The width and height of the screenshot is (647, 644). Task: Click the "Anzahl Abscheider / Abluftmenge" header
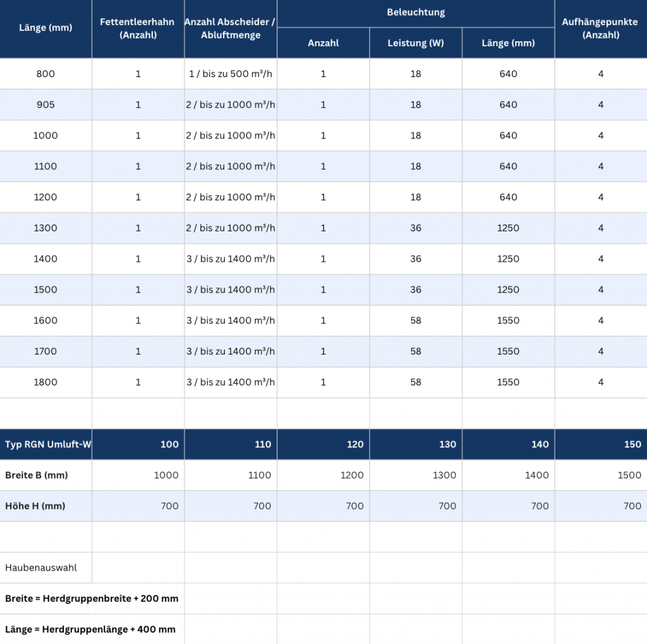point(231,28)
